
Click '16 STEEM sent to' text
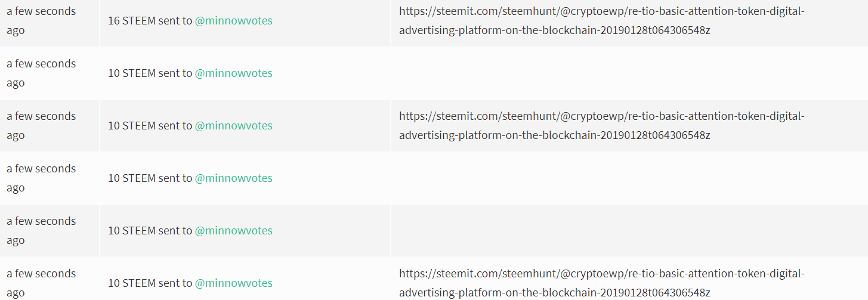pyautogui.click(x=150, y=21)
